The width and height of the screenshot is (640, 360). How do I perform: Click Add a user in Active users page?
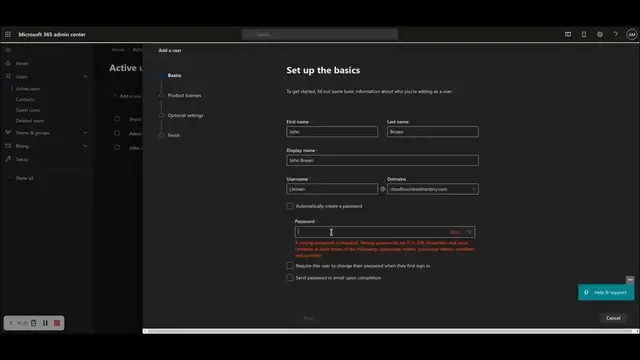coord(128,96)
